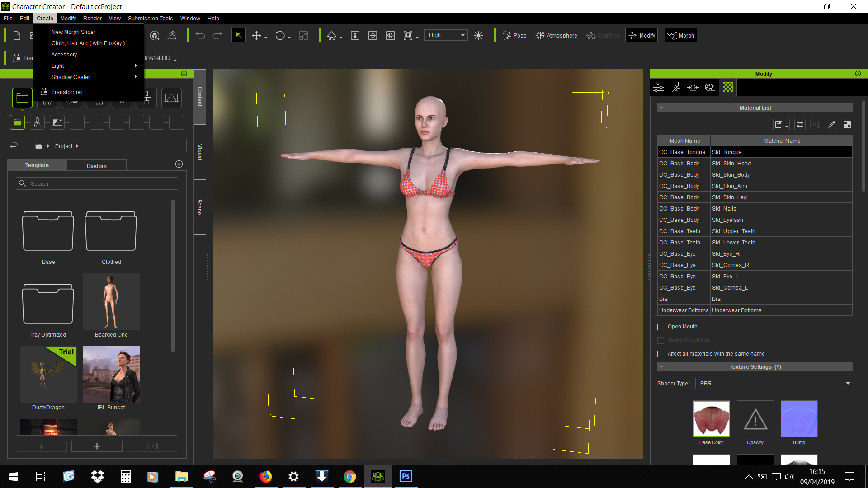Choose Transformer from Create menu
The image size is (868, 488).
pos(67,92)
